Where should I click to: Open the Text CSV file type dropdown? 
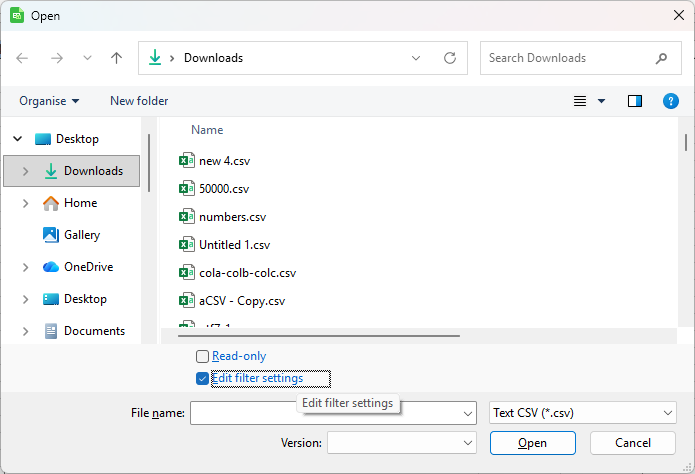(583, 413)
